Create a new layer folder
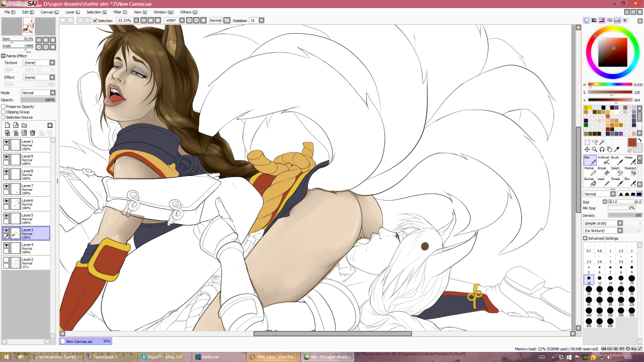The height and width of the screenshot is (362, 644). point(24,125)
